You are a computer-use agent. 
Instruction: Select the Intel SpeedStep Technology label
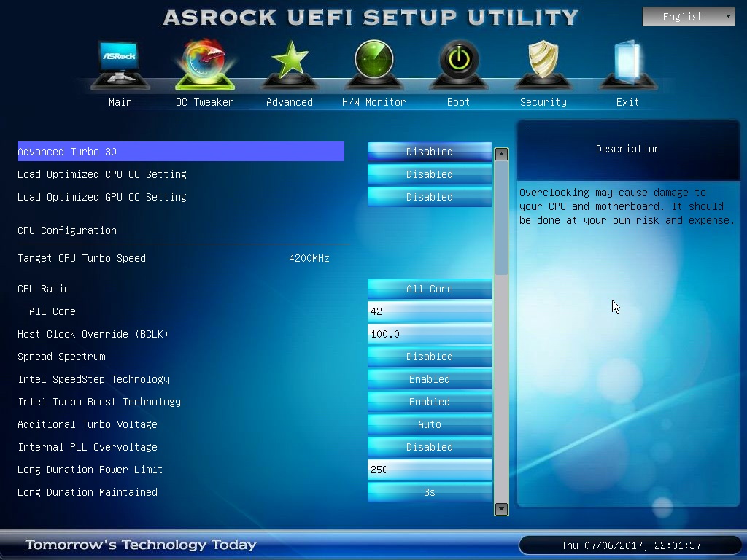coord(93,379)
